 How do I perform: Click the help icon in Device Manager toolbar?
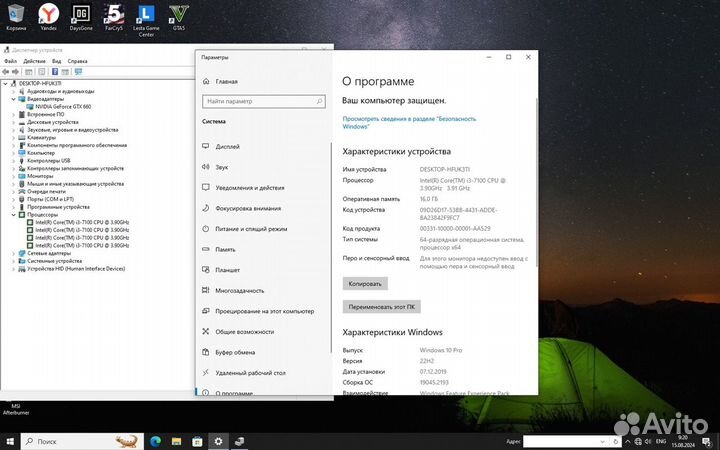pyautogui.click(x=55, y=72)
